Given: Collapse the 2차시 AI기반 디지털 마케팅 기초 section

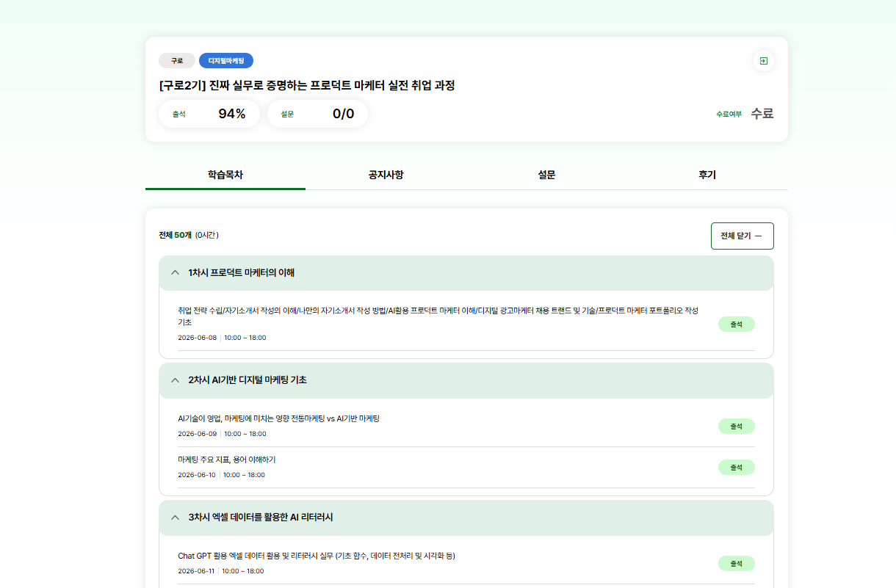Looking at the screenshot, I should (466, 380).
